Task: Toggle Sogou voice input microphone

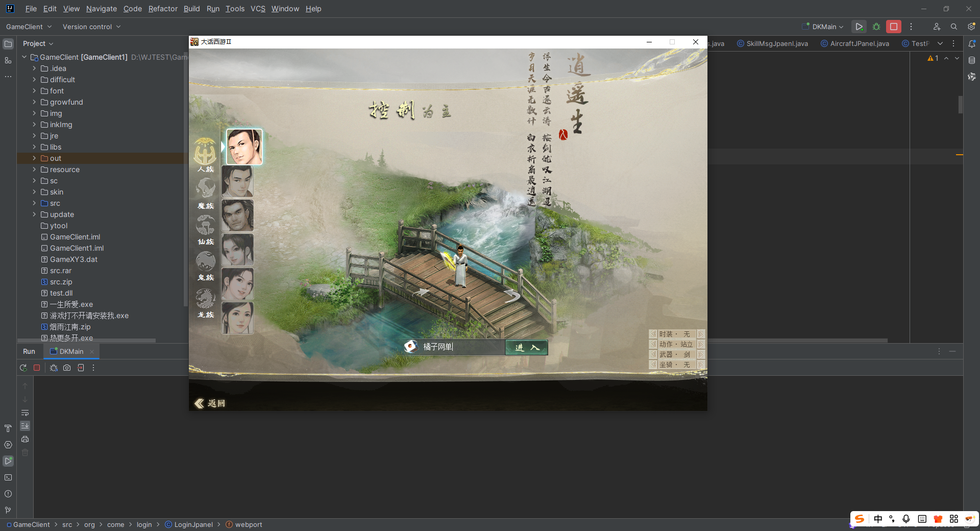Action: tap(906, 519)
